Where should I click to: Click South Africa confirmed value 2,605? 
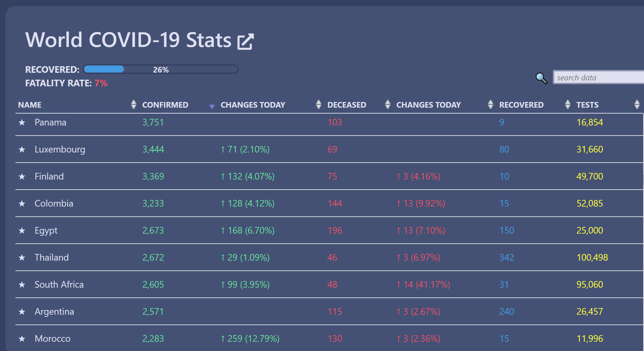coord(153,284)
